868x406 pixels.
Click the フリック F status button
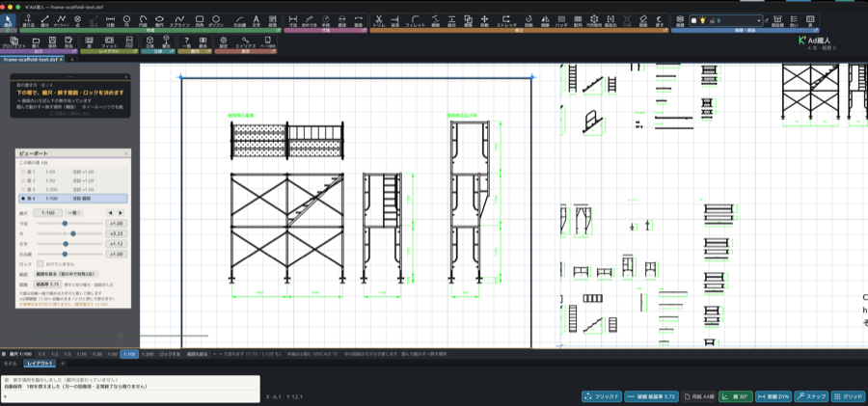[x=602, y=396]
